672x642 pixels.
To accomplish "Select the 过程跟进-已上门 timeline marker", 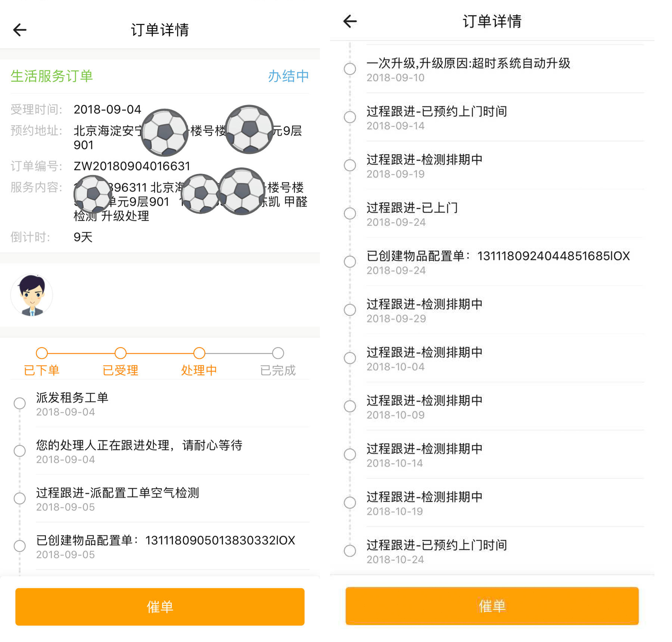I will (350, 214).
